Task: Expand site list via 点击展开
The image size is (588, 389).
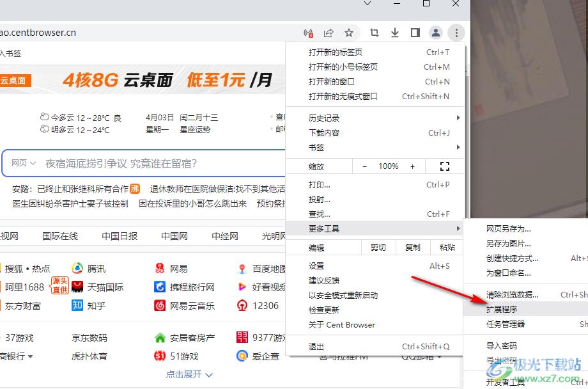Action: click(x=189, y=374)
